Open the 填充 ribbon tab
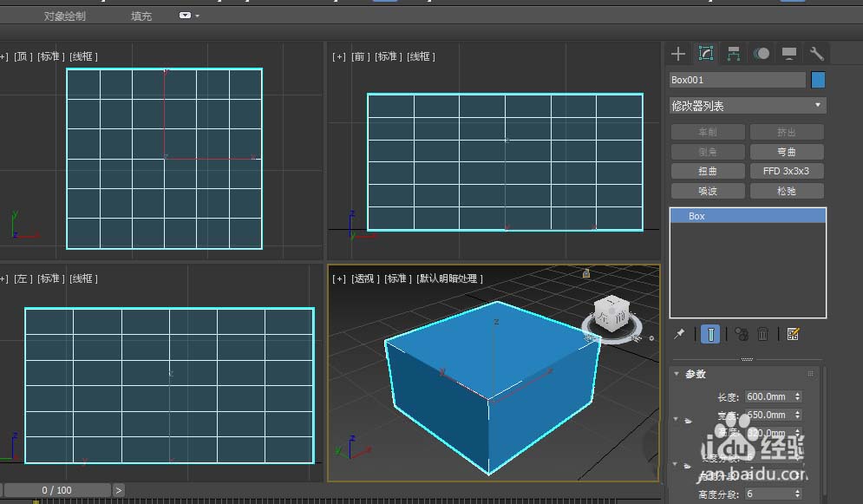 141,16
